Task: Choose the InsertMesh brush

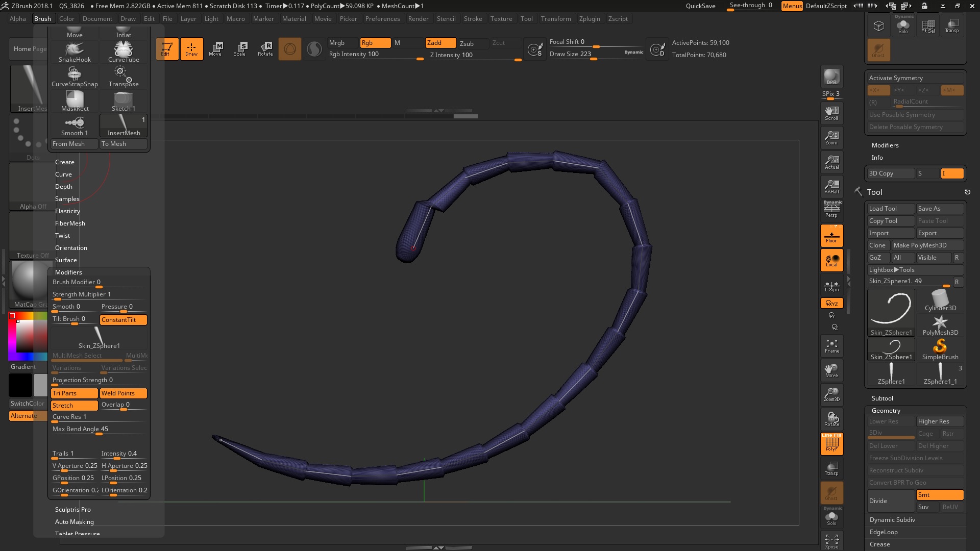Action: (x=124, y=126)
